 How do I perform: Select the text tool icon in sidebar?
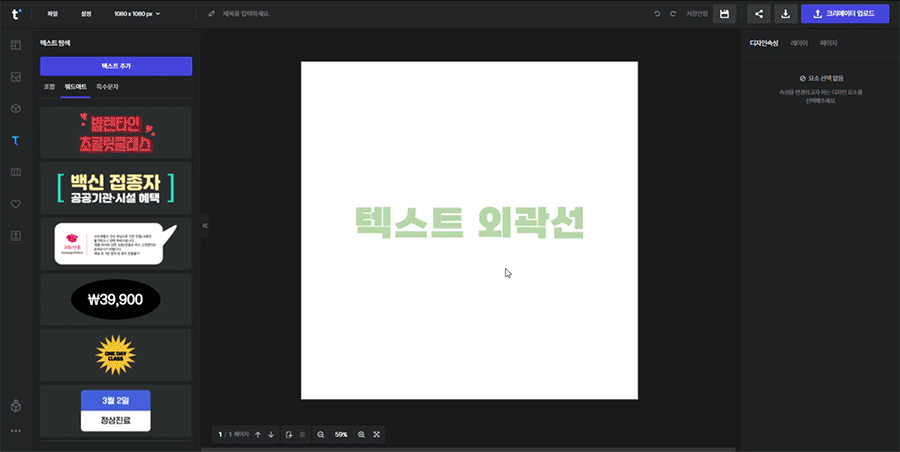[15, 141]
